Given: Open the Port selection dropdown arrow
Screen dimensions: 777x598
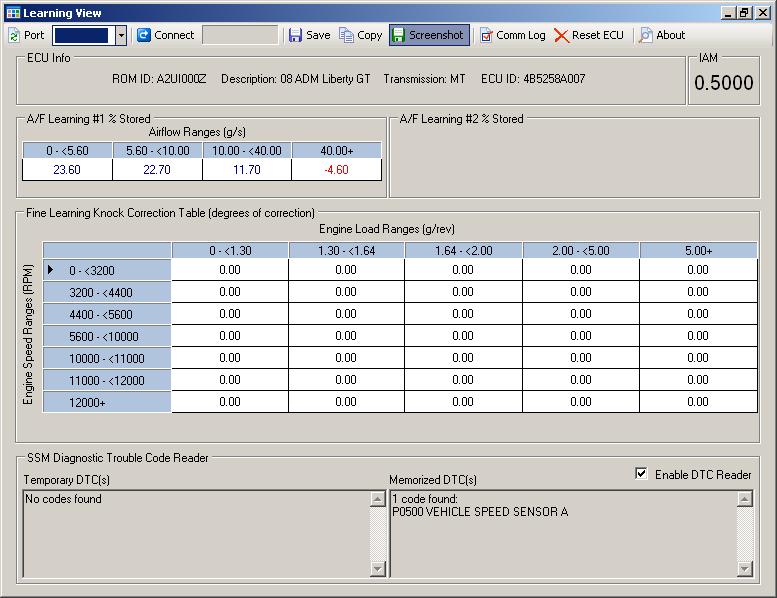Looking at the screenshot, I should click(x=120, y=35).
